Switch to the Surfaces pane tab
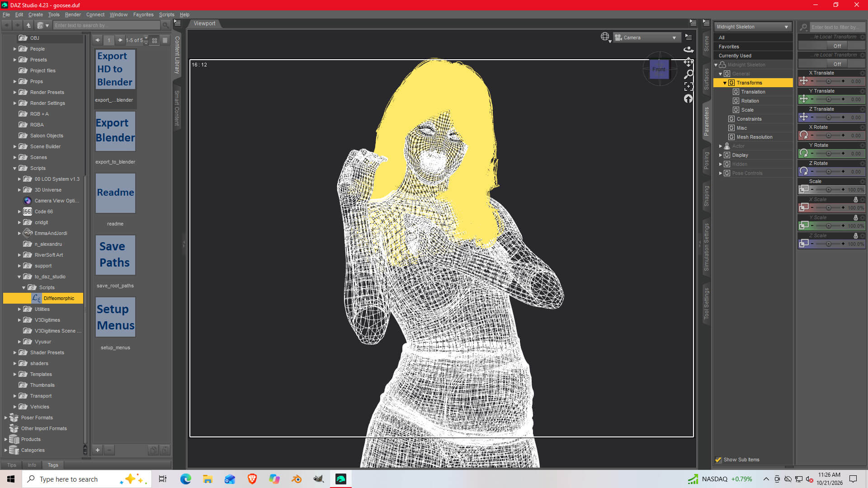Viewport: 868px width, 488px height. 707,79
